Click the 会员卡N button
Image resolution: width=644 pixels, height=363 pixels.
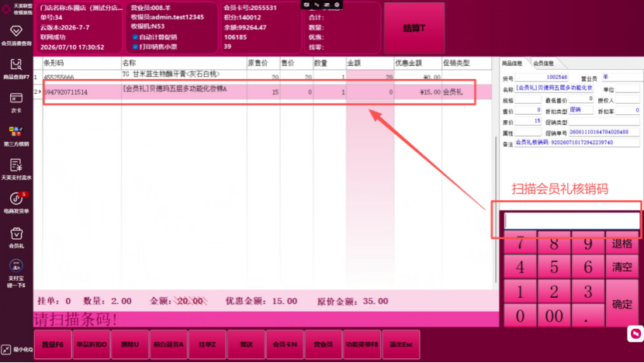(x=285, y=344)
